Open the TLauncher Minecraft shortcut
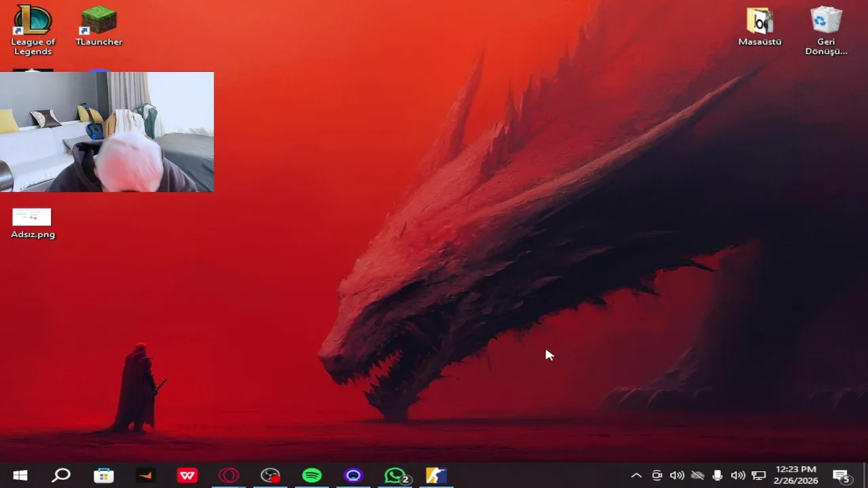Image resolution: width=868 pixels, height=488 pixels. [99, 27]
